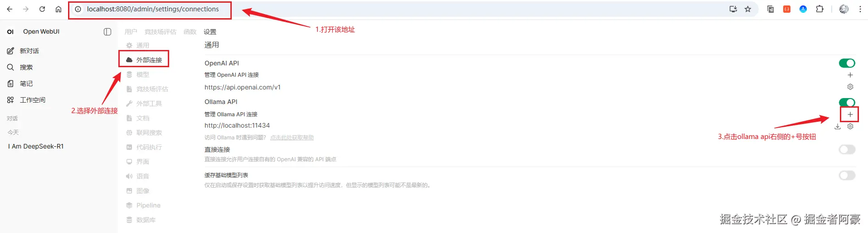Screen dimensions: 868x233
Task: Open browser extensions puzzle icon
Action: (x=819, y=9)
